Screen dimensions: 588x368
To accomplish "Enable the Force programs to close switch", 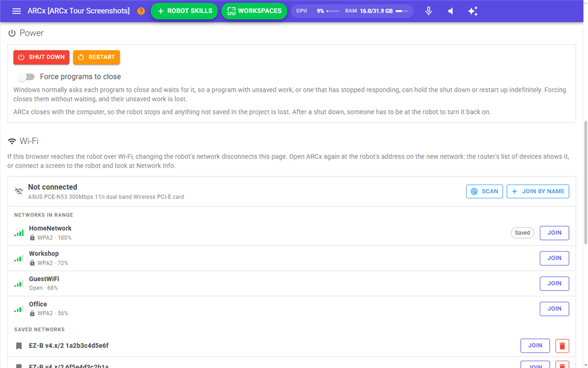I will tap(26, 76).
